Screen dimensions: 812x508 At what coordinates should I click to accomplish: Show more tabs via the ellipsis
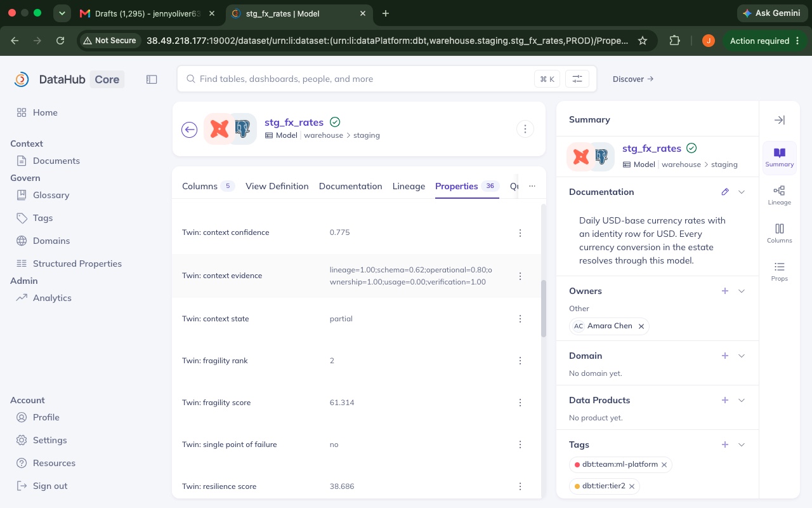pos(532,186)
